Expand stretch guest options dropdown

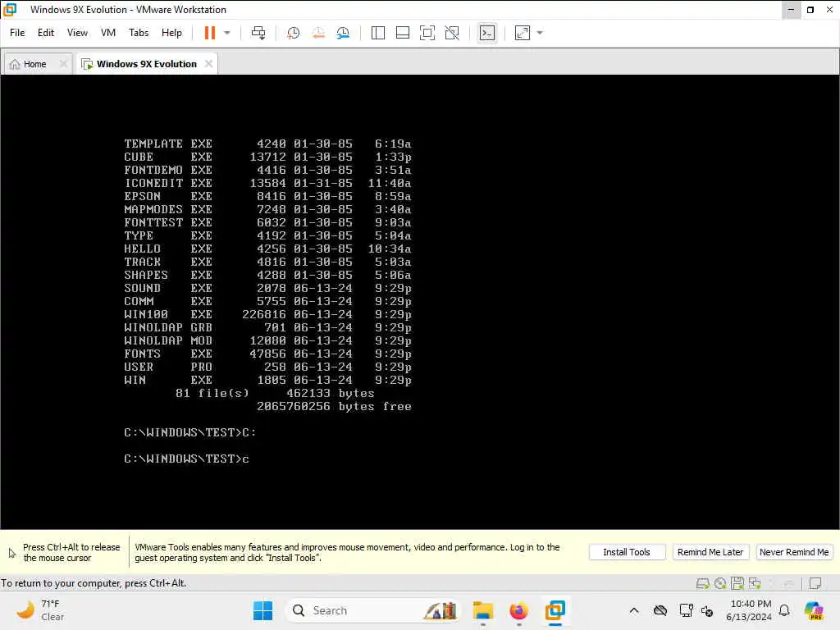(540, 33)
